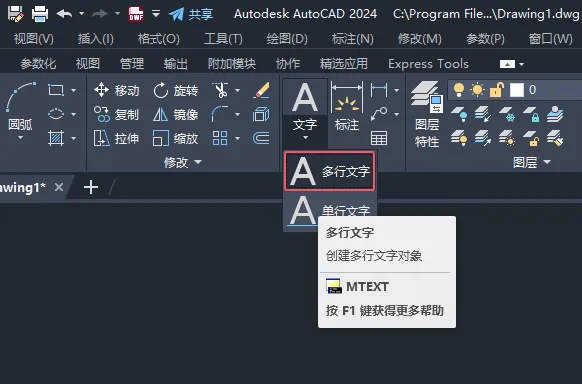Open the Undo history dropdown arrow

[82, 14]
